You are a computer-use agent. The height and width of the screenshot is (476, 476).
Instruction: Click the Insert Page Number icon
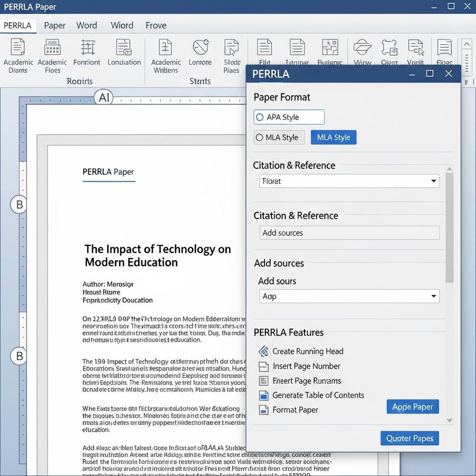click(264, 366)
